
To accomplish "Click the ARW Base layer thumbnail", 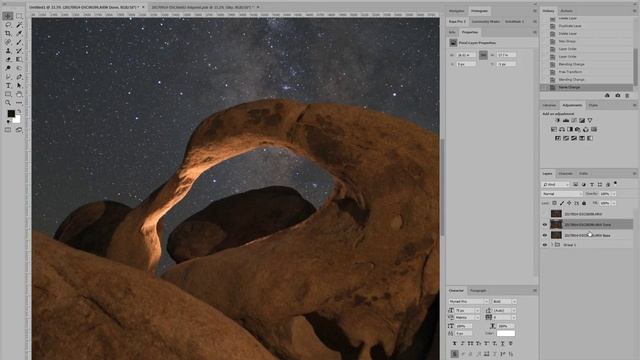I will 556,235.
